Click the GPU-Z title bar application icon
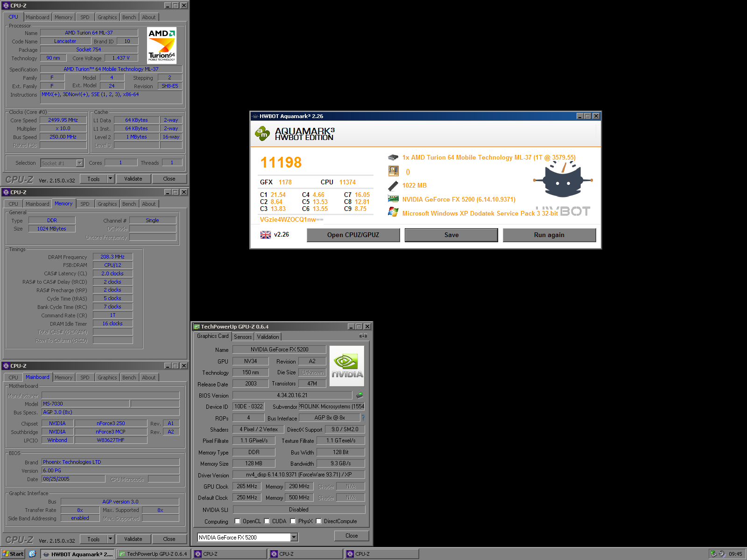 [x=197, y=327]
